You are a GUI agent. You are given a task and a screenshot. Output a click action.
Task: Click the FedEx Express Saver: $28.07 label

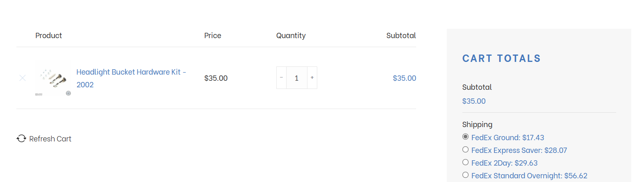[x=519, y=150]
